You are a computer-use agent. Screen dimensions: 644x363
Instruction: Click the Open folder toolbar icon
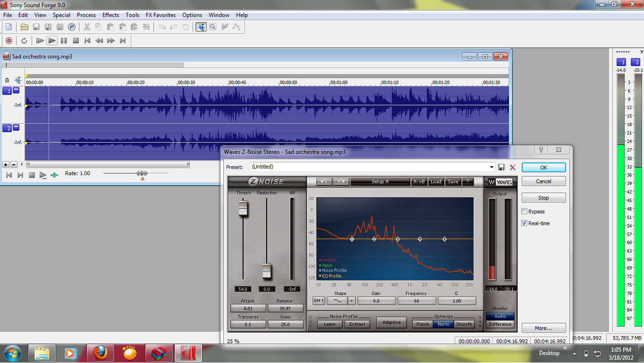pyautogui.click(x=25, y=27)
